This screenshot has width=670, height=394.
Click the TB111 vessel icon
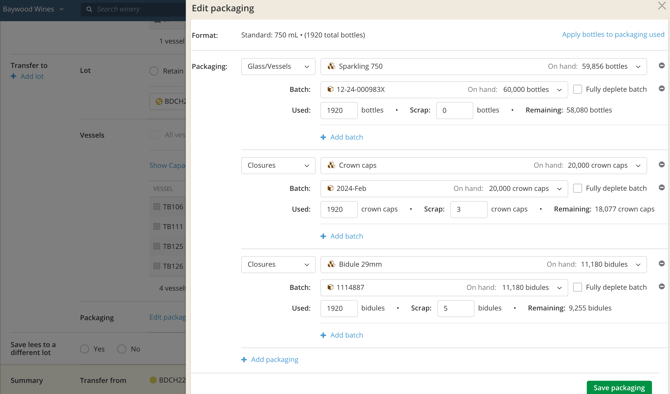point(156,226)
